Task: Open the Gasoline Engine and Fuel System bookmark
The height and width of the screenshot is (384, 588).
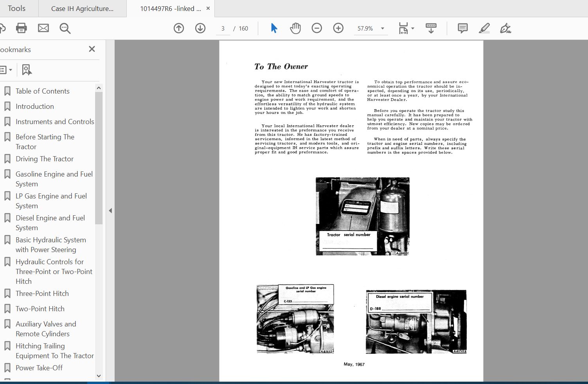Action: click(54, 179)
